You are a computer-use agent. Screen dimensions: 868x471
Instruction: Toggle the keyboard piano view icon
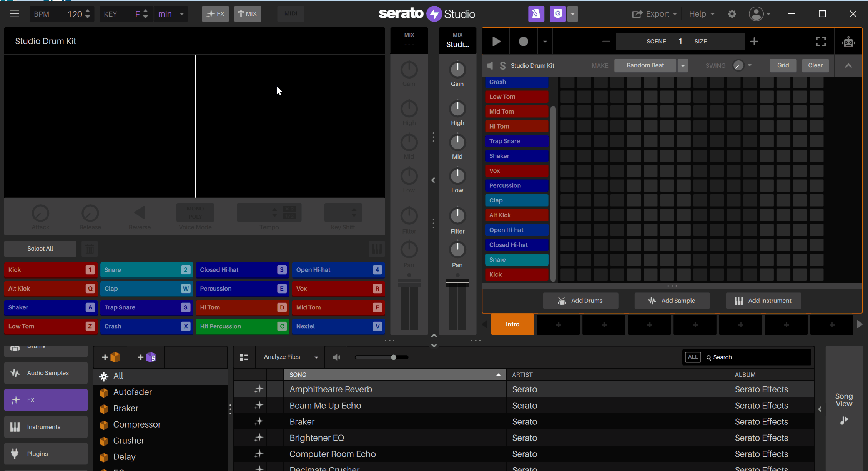[x=377, y=249]
